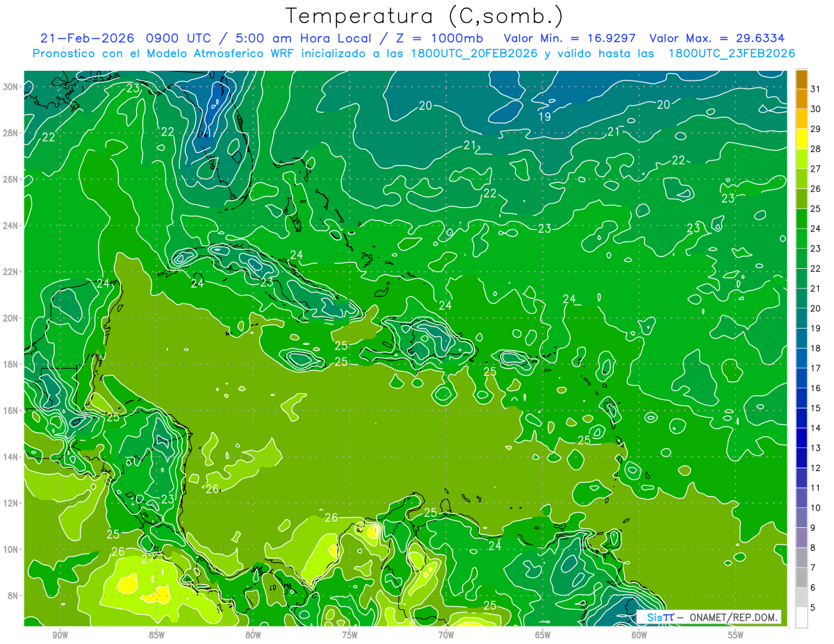
Task: Click '1800UTC_23FEB2026' valid-until time
Action: coord(732,53)
